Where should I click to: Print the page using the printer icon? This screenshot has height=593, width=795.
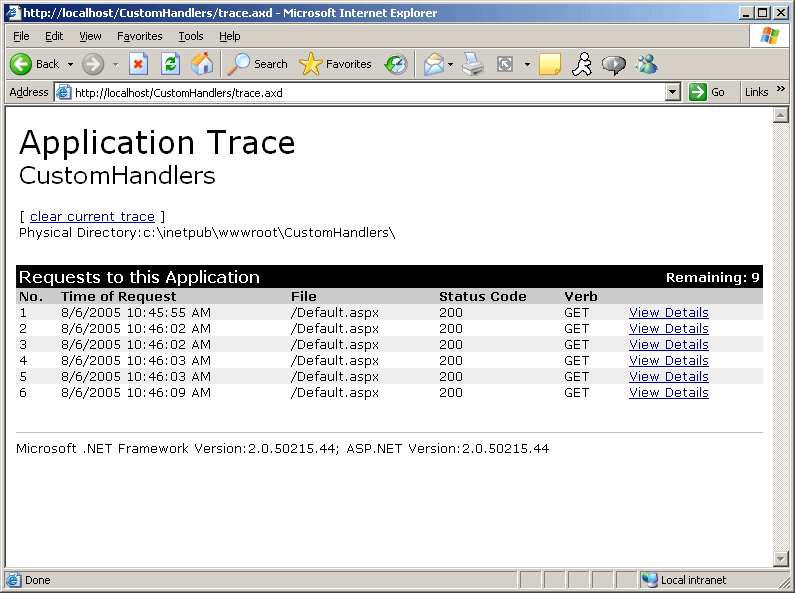tap(473, 64)
